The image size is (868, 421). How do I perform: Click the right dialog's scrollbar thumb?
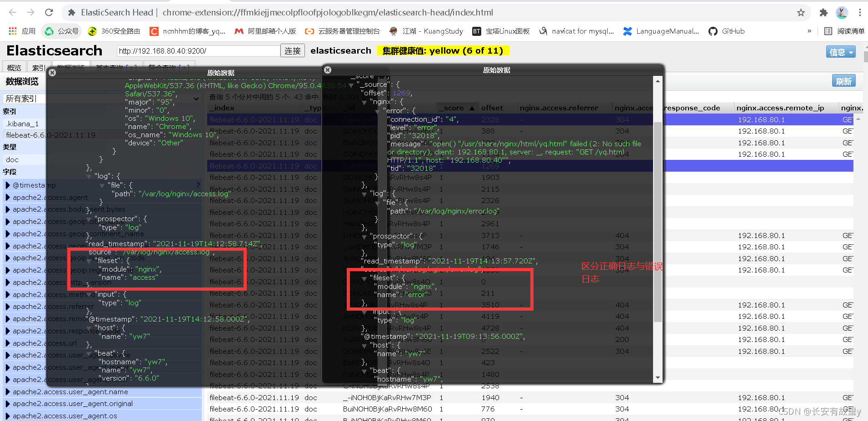tap(657, 222)
